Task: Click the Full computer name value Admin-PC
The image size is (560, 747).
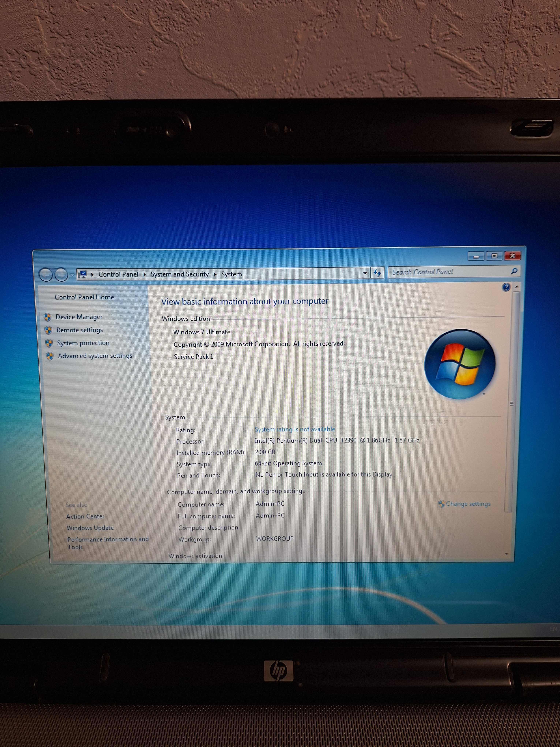Action: 270,516
